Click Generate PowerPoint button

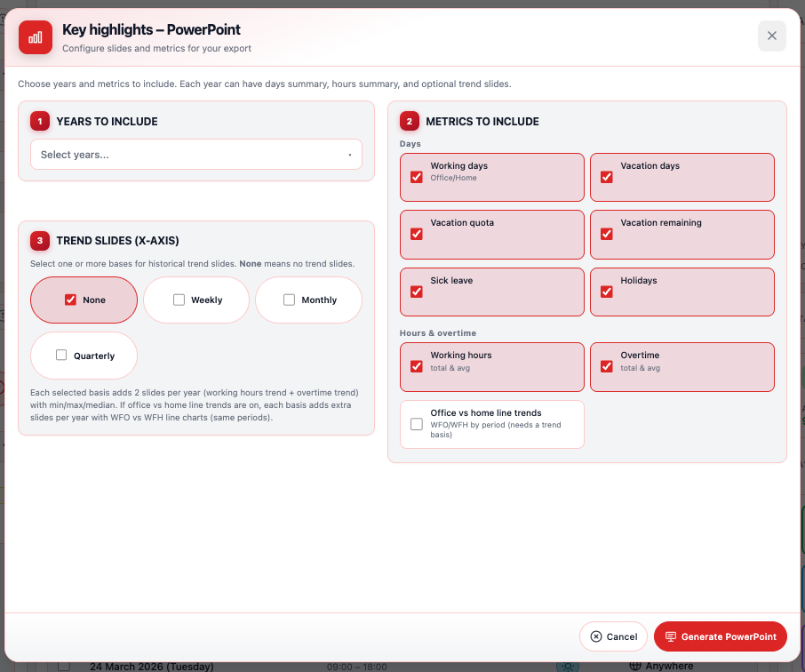pos(720,636)
